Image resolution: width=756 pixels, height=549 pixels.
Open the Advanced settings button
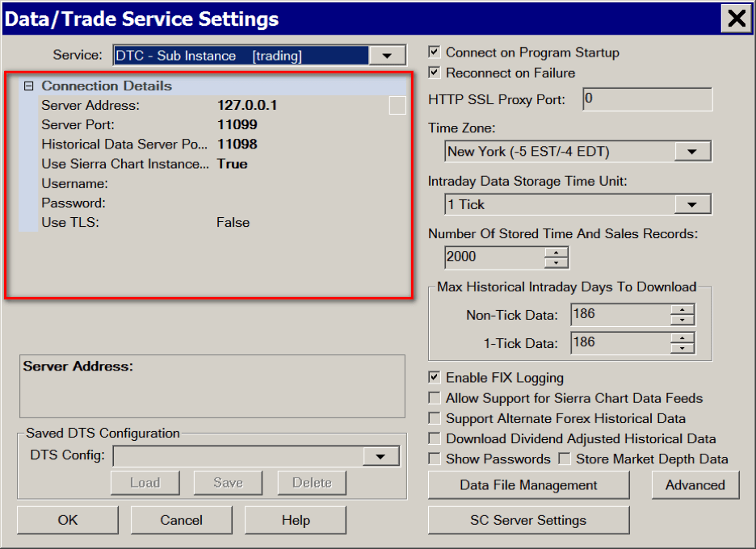[x=695, y=485]
